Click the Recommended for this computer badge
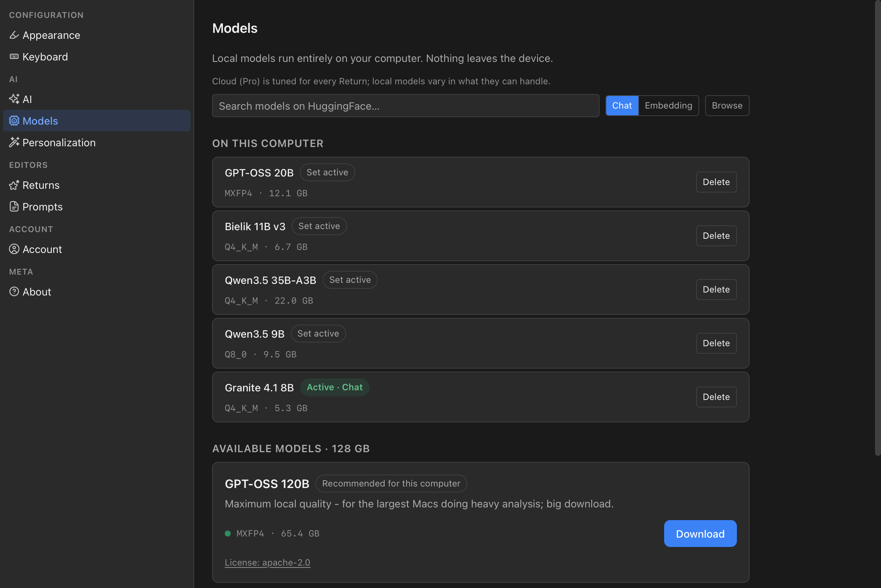The image size is (881, 588). [x=391, y=484]
